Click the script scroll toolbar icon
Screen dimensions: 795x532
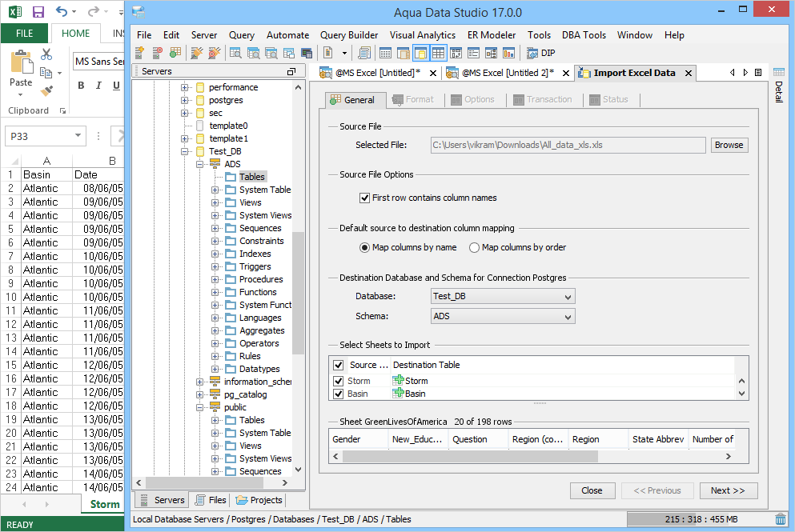363,53
